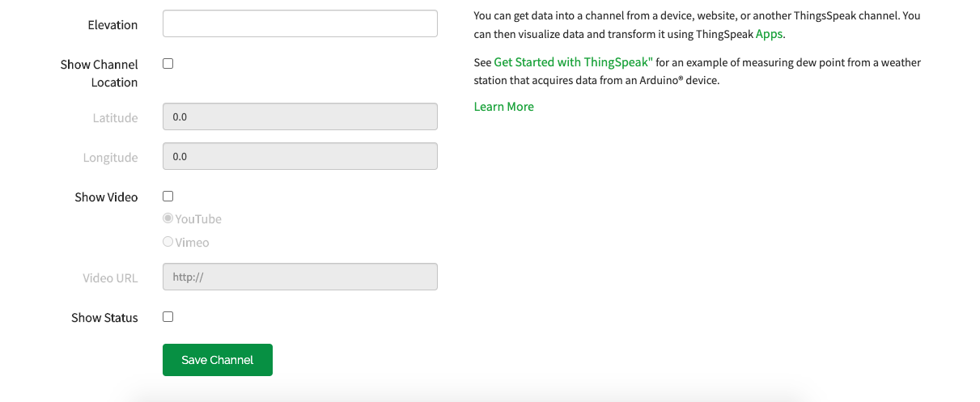Click the Show Status label text
Screen dimensions: 980x402
104,318
